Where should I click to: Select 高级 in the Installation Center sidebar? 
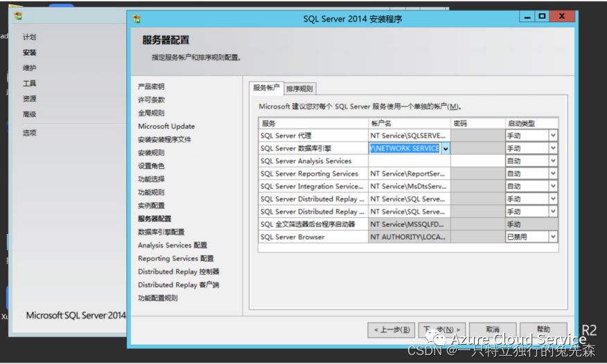(x=29, y=114)
